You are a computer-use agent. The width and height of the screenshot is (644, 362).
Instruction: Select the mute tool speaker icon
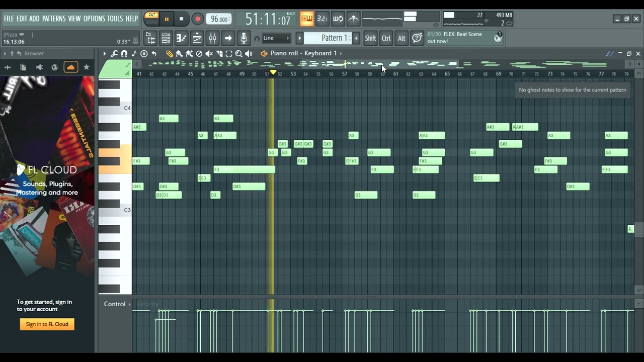point(209,53)
